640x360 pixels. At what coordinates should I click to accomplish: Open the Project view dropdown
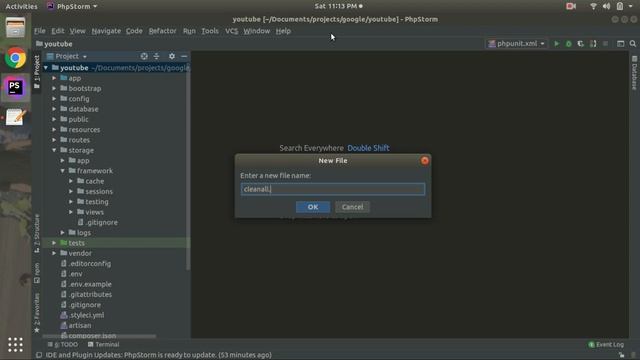pyautogui.click(x=67, y=56)
